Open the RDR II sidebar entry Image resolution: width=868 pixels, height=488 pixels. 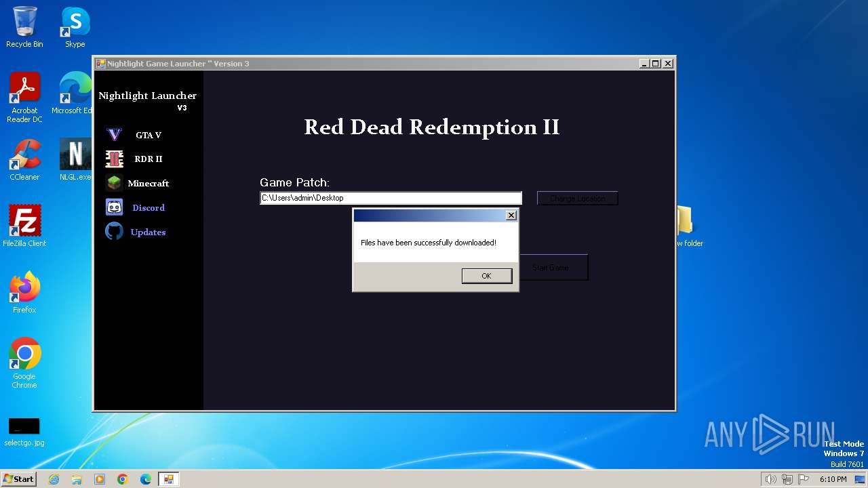(149, 159)
